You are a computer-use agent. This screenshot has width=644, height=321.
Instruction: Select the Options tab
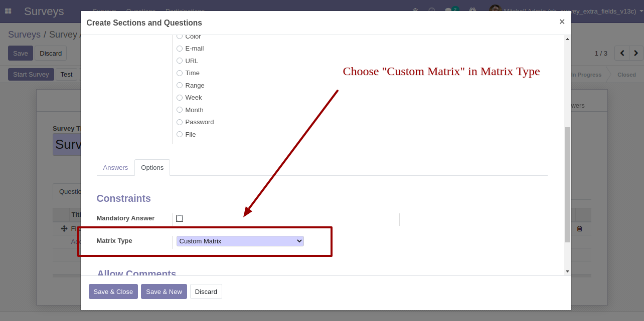click(x=152, y=168)
